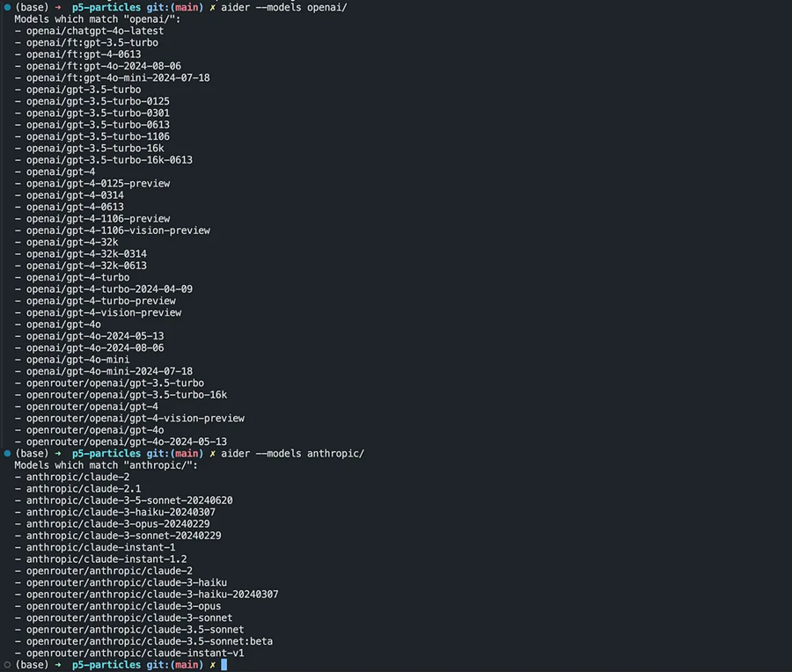Click the green arrow in the anthropic prompt line
Viewport: 792px width, 672px height.
(x=57, y=453)
